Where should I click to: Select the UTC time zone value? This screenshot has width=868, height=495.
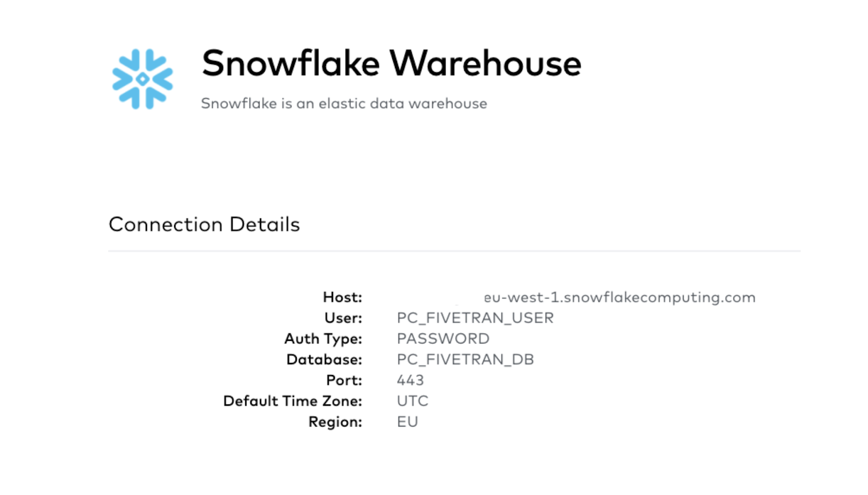tap(413, 401)
